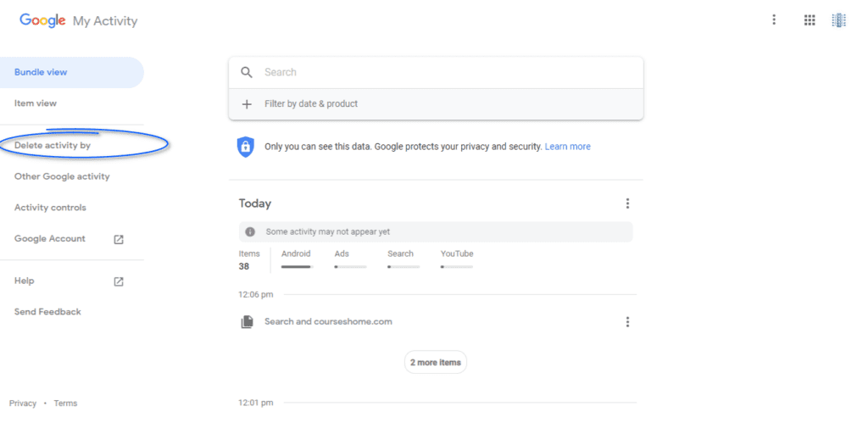
Task: Open Delete activity by option
Action: point(53,146)
